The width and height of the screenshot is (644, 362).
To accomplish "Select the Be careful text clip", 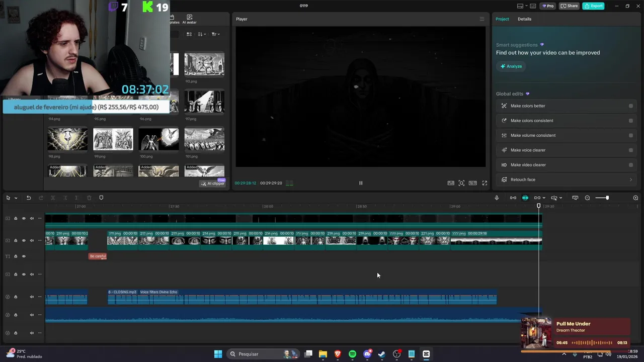I will (98, 256).
